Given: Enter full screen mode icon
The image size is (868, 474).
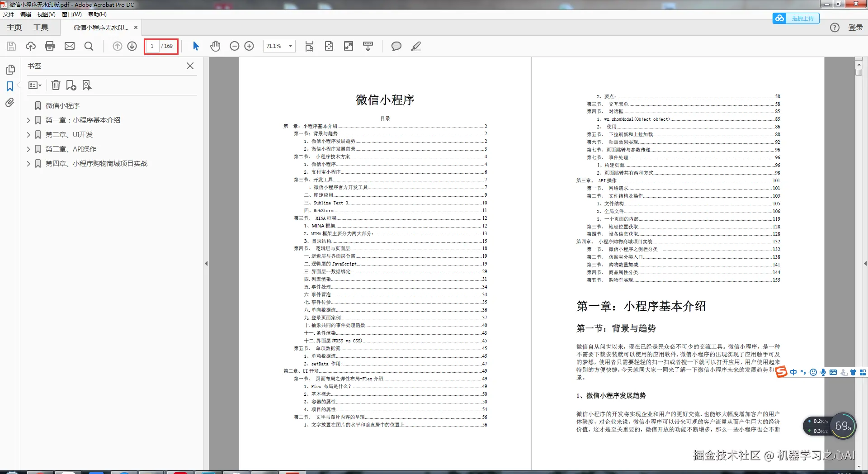Looking at the screenshot, I should [x=349, y=46].
